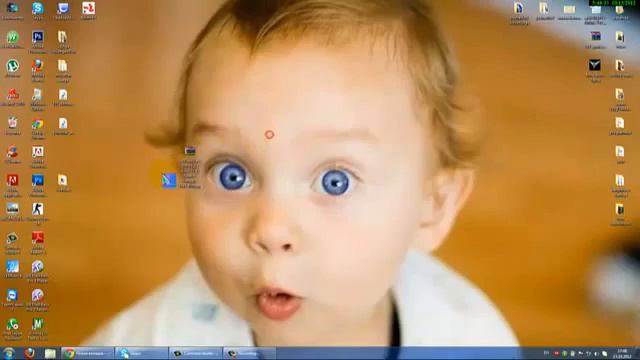Open the white Adobe icon below Chrome
Viewport: 640px width, 360px height.
[38, 152]
